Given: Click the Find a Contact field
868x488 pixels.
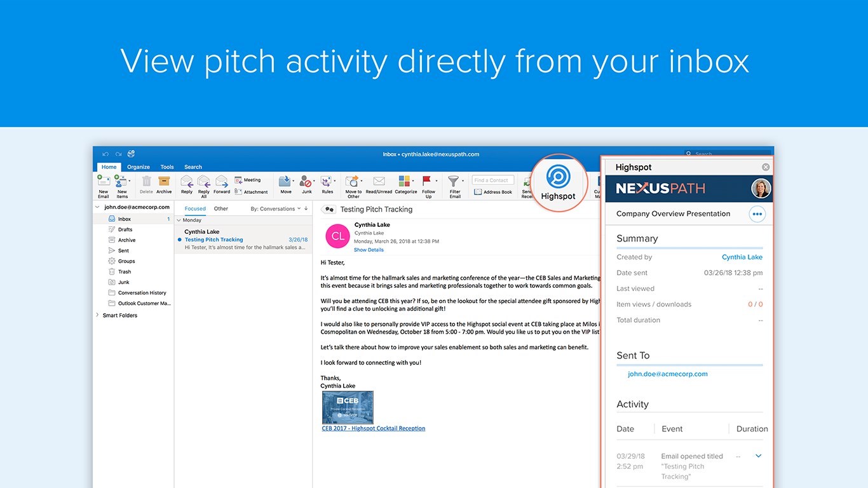Looking at the screenshot, I should pyautogui.click(x=493, y=180).
